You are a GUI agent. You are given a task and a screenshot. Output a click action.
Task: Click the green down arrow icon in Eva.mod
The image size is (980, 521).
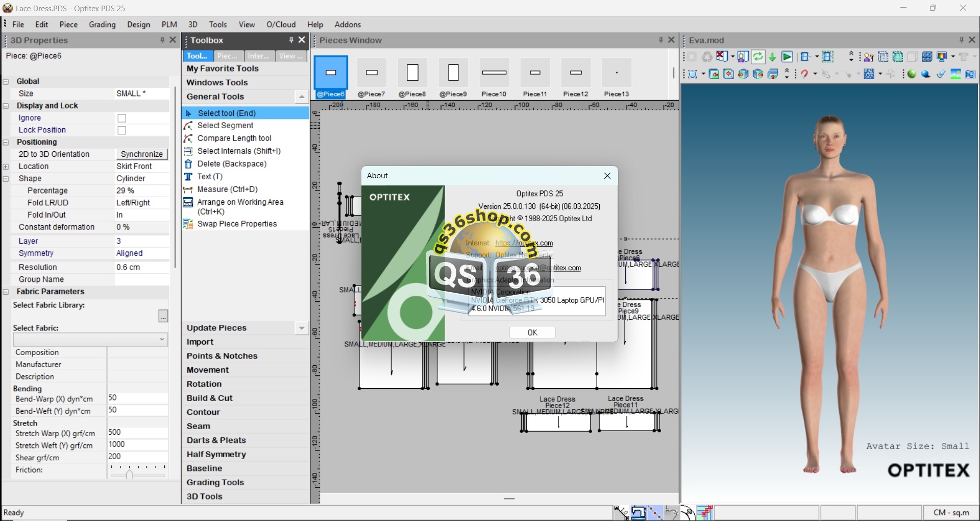point(772,57)
